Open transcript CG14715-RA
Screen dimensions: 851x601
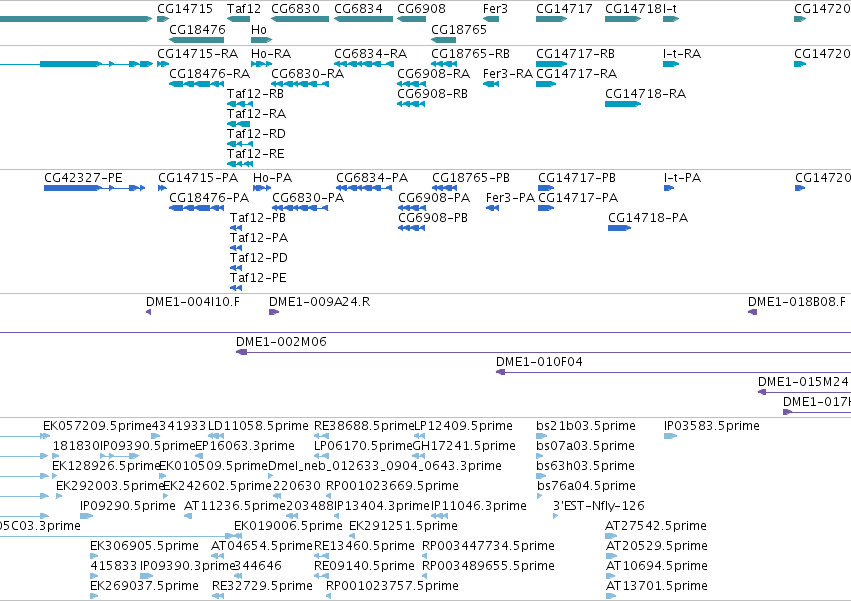click(198, 54)
